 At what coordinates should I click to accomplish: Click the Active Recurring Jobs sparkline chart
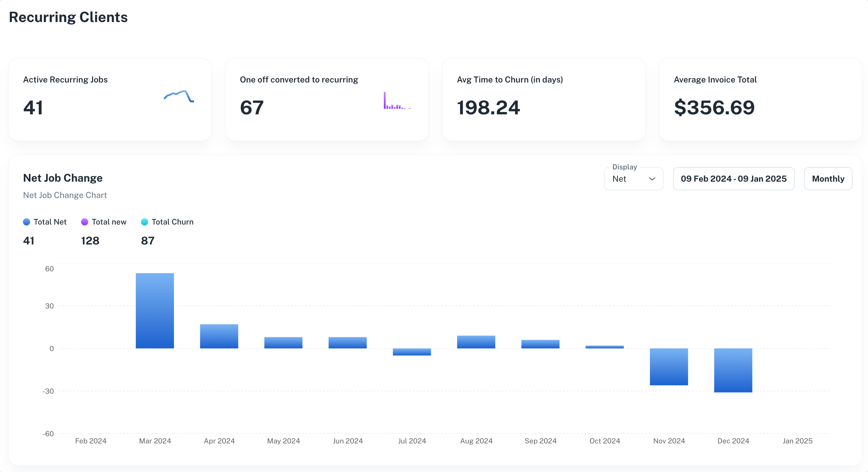click(x=178, y=96)
